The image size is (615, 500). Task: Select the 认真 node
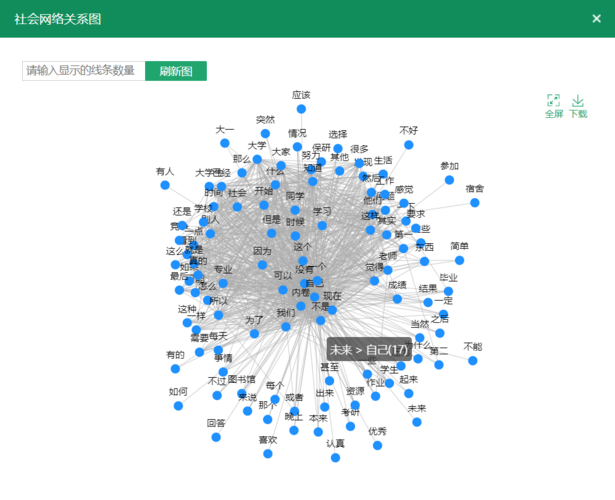[335, 458]
